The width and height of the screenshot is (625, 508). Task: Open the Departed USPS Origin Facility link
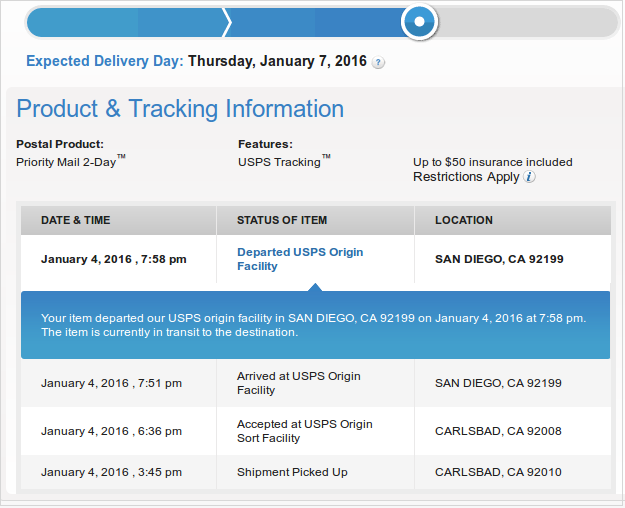pos(299,259)
